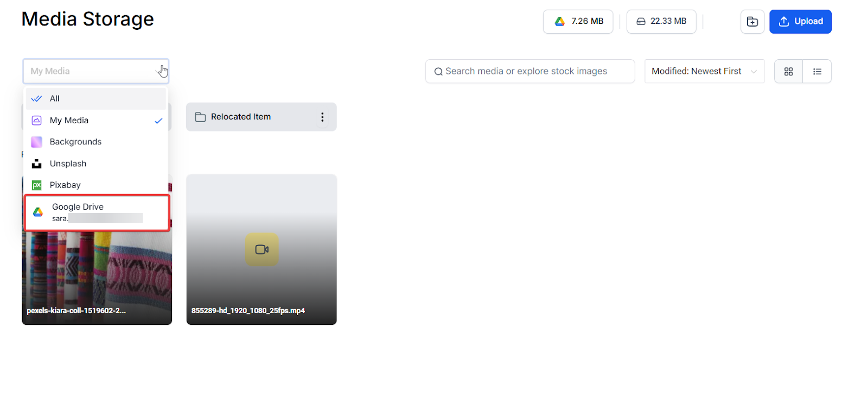Click the new folder icon button
This screenshot has height=397, width=868.
pyautogui.click(x=752, y=22)
